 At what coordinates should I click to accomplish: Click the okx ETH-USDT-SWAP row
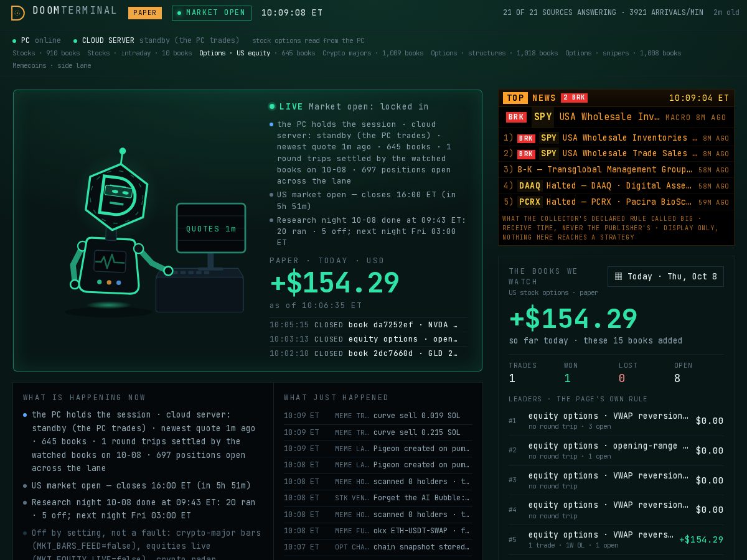pos(378,531)
